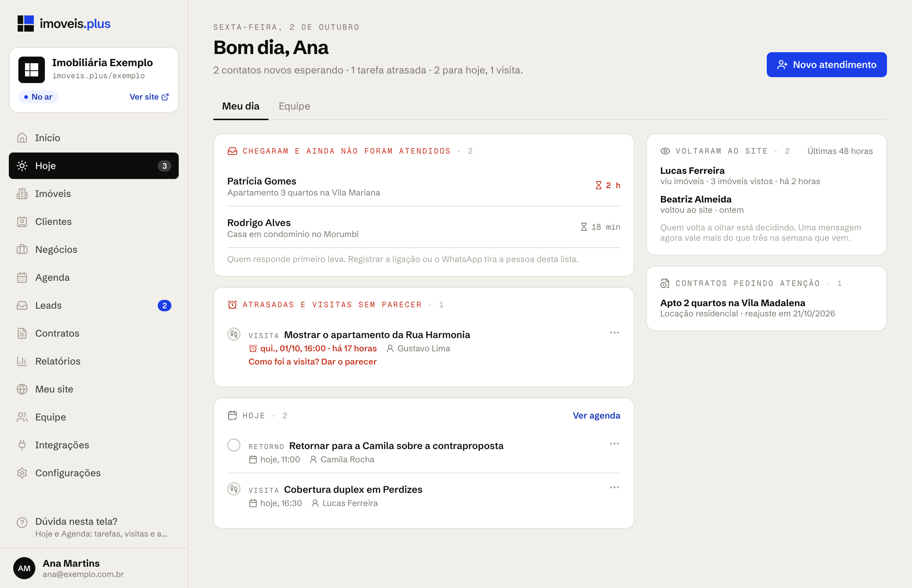Click the AM user avatar
The width and height of the screenshot is (912, 588).
tap(24, 568)
